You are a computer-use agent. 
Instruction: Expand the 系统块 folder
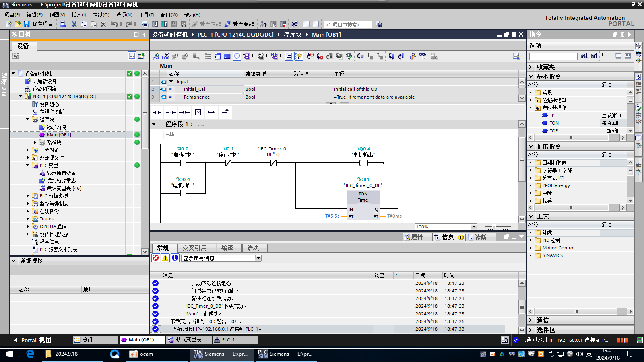35,142
